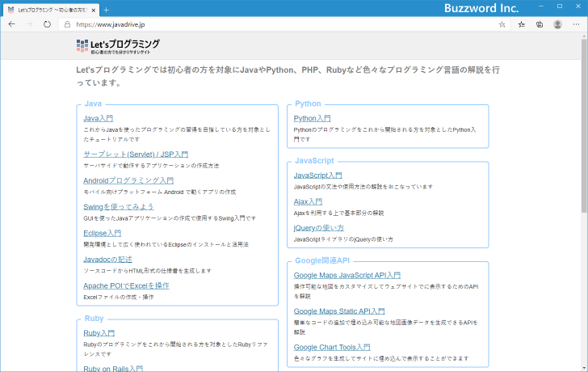Viewport: 588px width, 372px height.
Task: Open the Ajax入門 link
Action: pos(308,201)
